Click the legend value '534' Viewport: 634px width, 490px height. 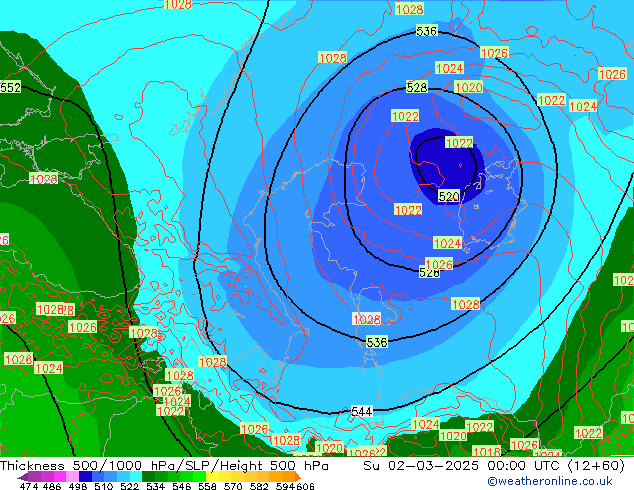coord(155,486)
